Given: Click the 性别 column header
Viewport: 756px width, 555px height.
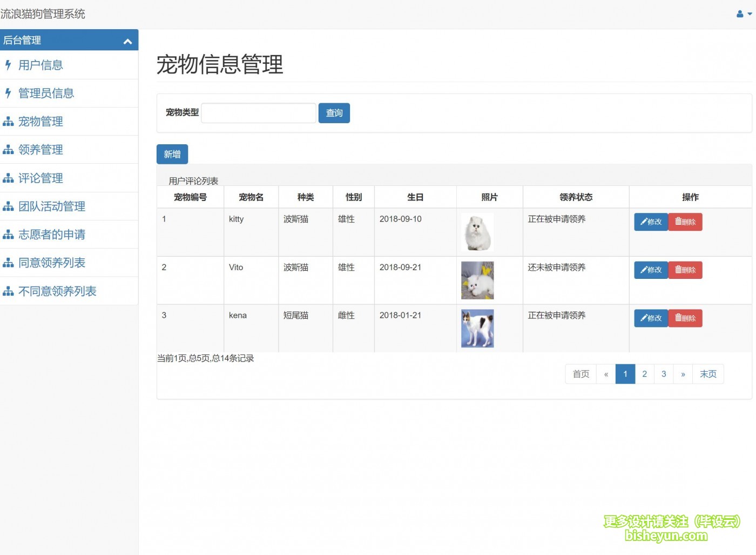Looking at the screenshot, I should click(354, 197).
